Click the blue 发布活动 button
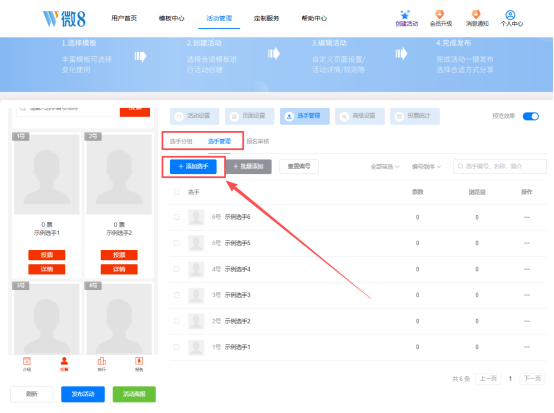The height and width of the screenshot is (413, 554). [x=83, y=394]
